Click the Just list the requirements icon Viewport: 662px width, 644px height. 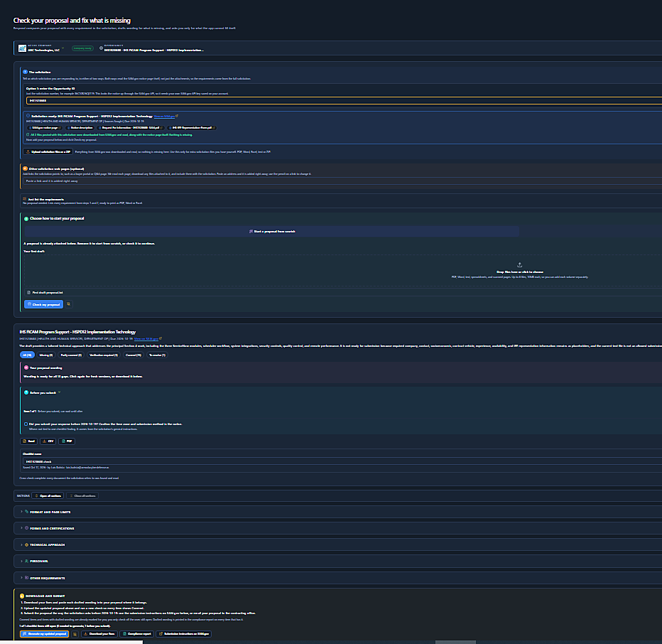(x=24, y=199)
